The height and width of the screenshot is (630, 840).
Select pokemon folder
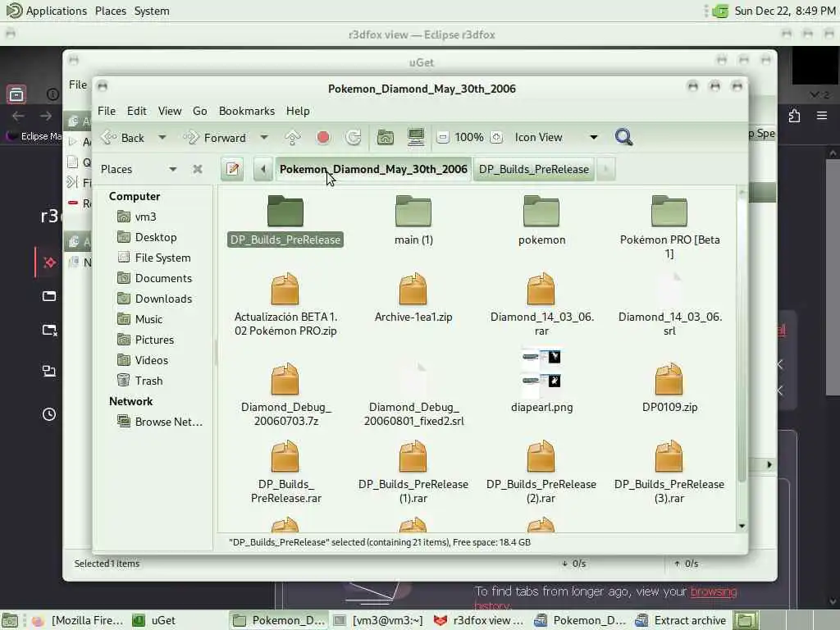click(541, 220)
